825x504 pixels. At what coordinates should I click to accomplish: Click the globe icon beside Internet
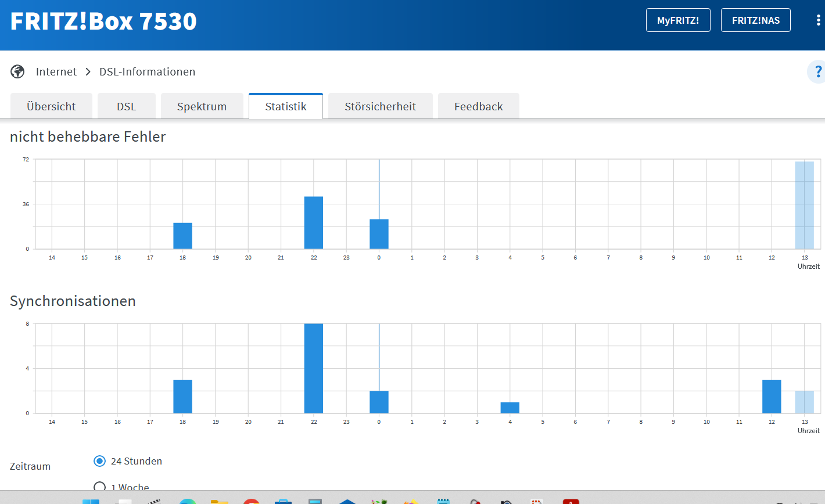pos(17,72)
